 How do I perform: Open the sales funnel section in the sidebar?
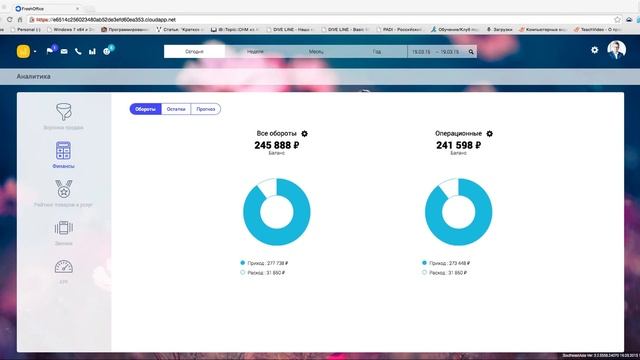64,116
